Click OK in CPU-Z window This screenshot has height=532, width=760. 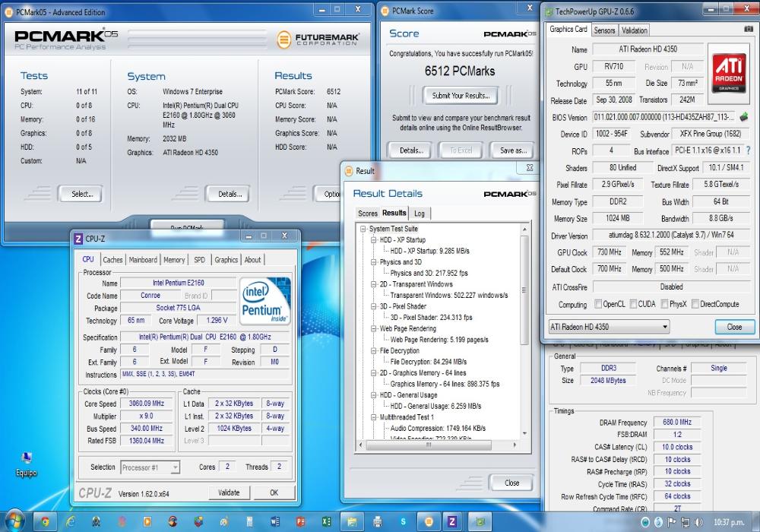tap(274, 492)
